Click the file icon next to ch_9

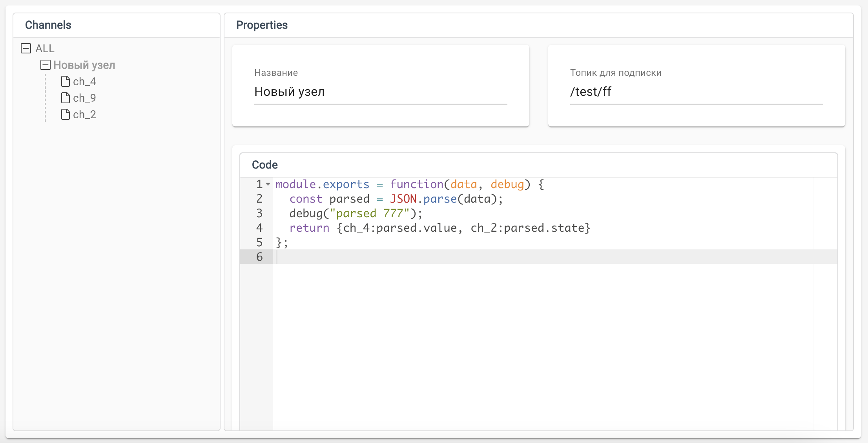coord(66,98)
